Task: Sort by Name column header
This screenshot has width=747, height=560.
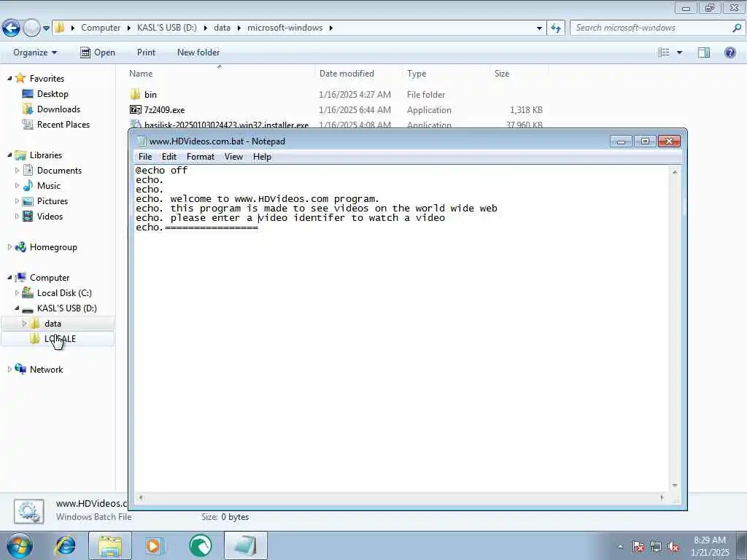Action: click(141, 74)
